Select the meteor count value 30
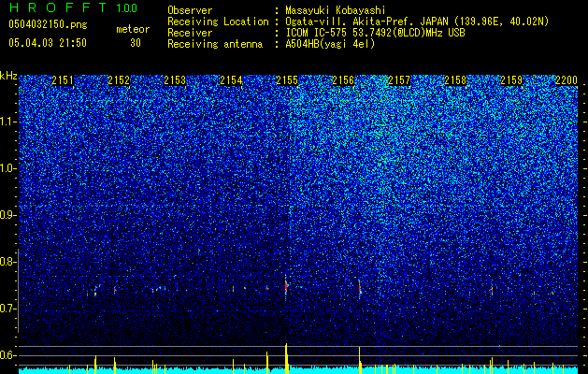The height and width of the screenshot is (374, 588). (136, 43)
